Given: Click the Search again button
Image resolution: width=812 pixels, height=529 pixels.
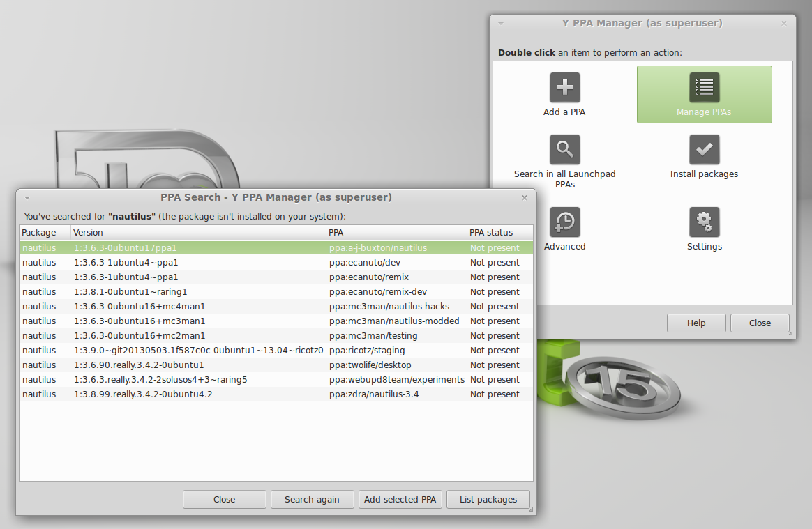Looking at the screenshot, I should coord(312,500).
